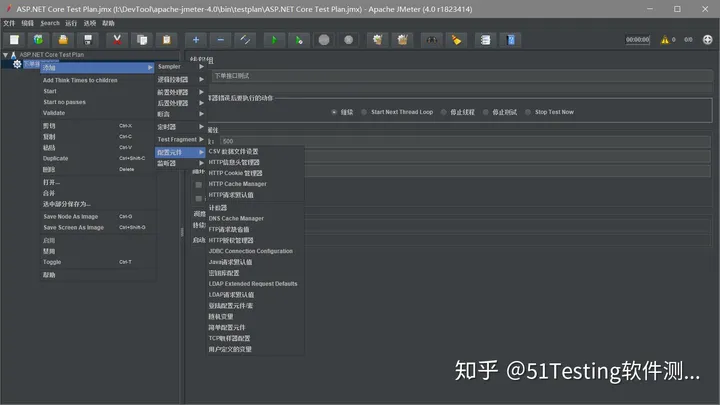720x405 pixels.
Task: Click the Cut scissors toolbar icon
Action: tap(117, 40)
